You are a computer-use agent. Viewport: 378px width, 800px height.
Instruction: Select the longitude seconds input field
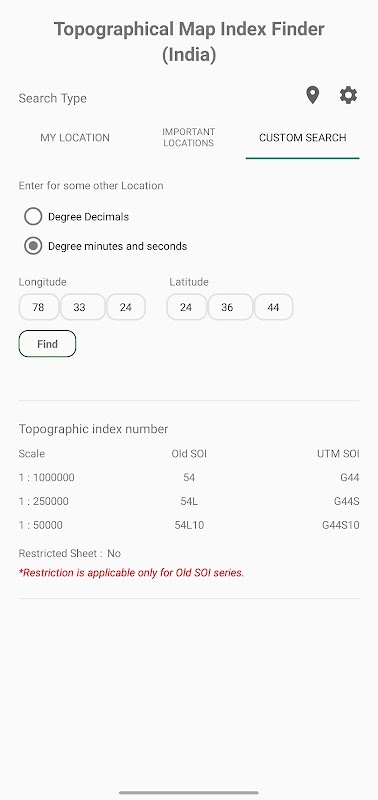[125, 307]
